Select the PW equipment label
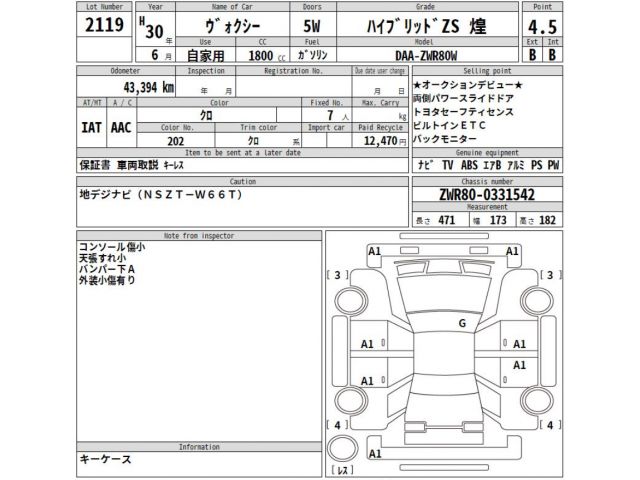Viewport: 640px width, 480px height. (553, 163)
